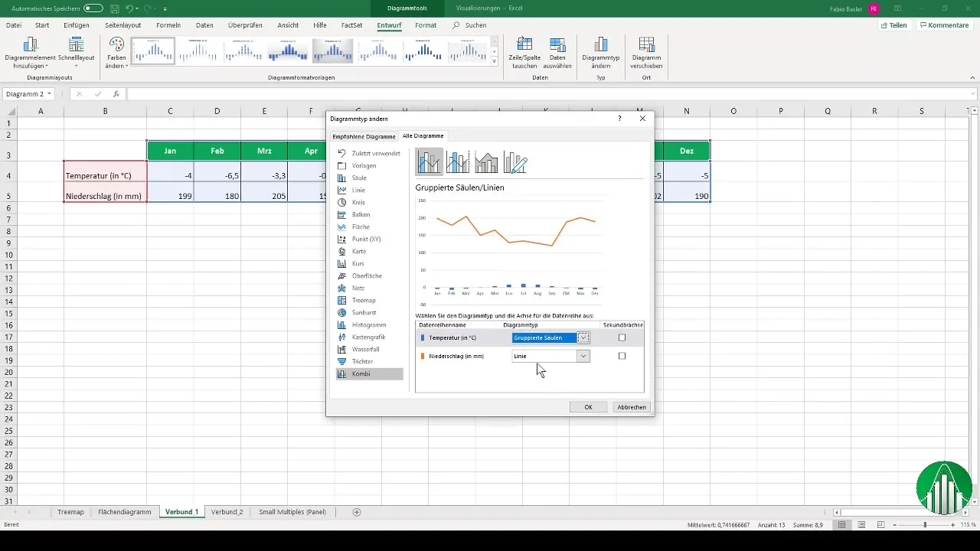Pick the stacked area/column combo subtype
980x551 pixels.
pyautogui.click(x=487, y=161)
